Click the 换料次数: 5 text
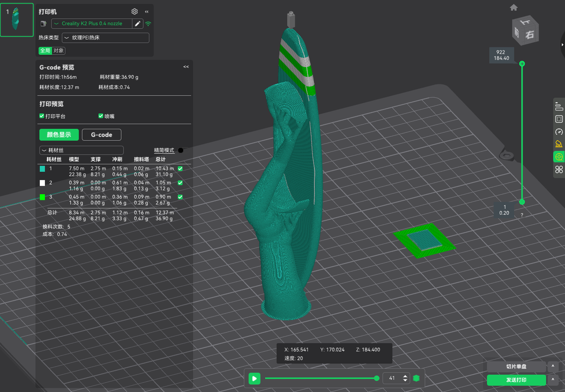This screenshot has height=392, width=565. pyautogui.click(x=56, y=226)
